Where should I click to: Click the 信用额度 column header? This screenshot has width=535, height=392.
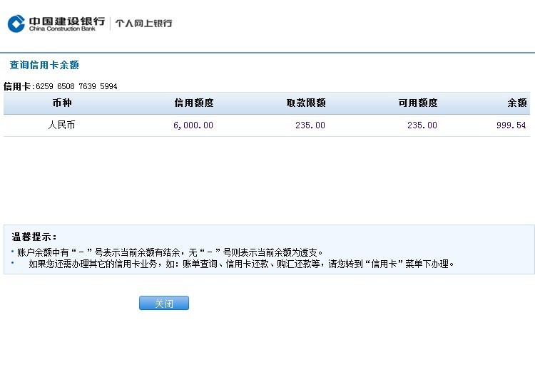coord(194,103)
